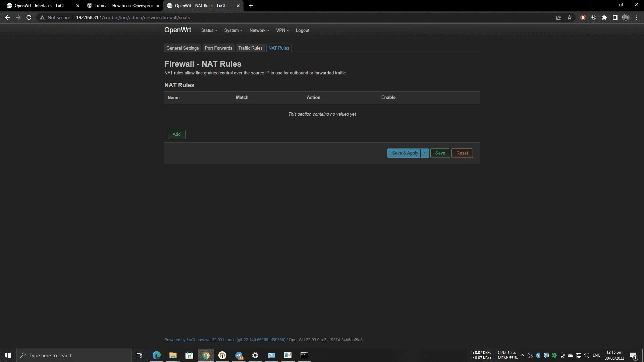Click the Action column header
This screenshot has height=362, width=644.
[314, 97]
